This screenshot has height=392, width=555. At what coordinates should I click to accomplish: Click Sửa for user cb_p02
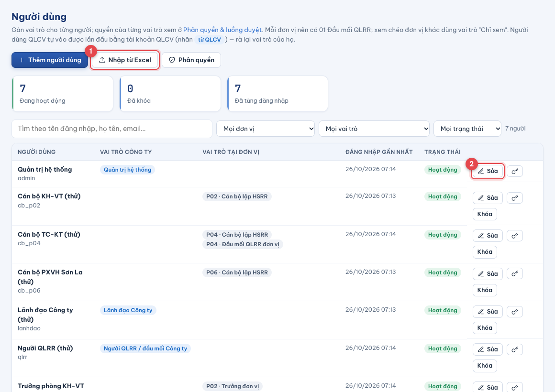[x=488, y=198]
